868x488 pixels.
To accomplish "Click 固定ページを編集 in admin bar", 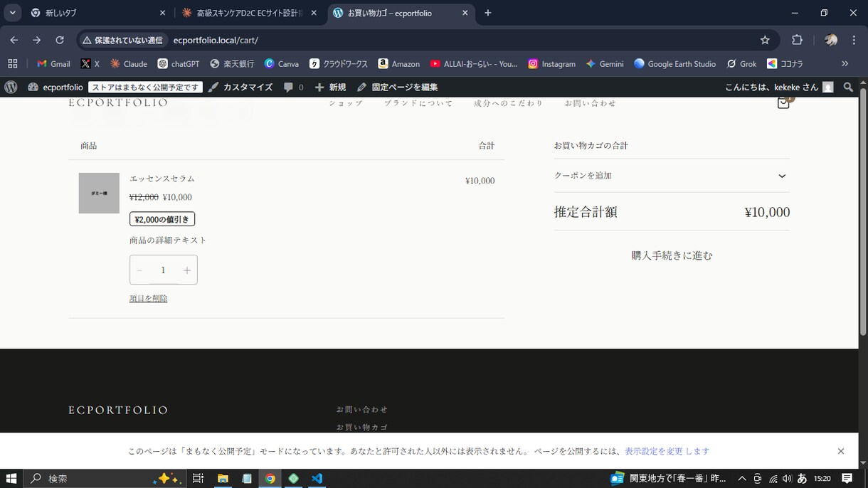I will pyautogui.click(x=397, y=87).
